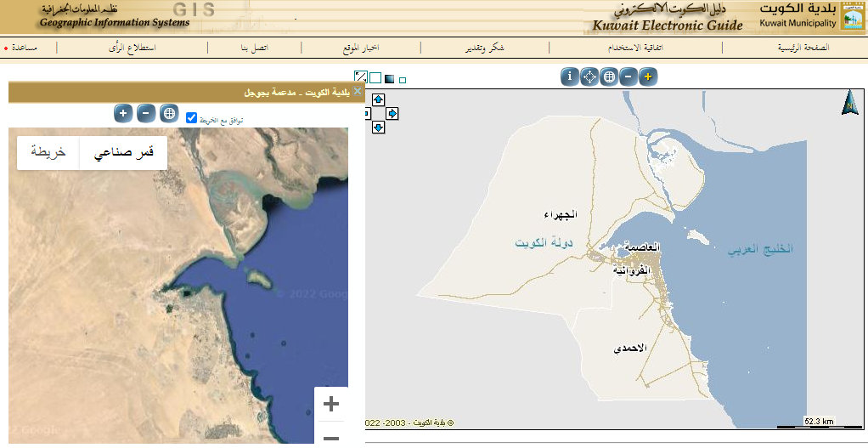Viewport: 868px width, 448px height.
Task: Open the 'اتصل بنا' contact us menu item
Action: pyautogui.click(x=254, y=48)
